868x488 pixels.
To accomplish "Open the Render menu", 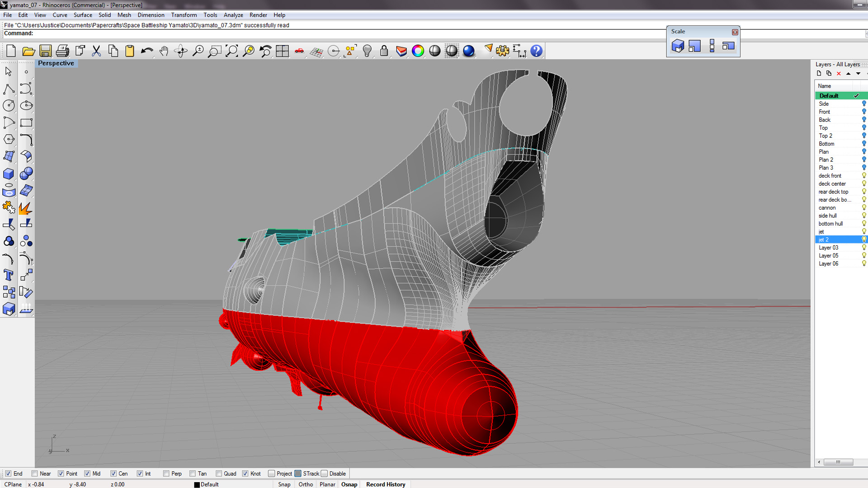I will (258, 15).
